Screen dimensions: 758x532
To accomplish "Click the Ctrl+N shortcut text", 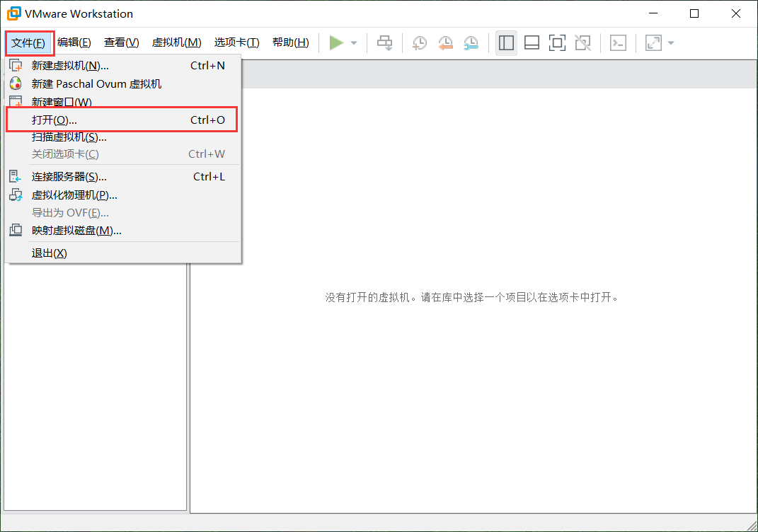I will 208,65.
